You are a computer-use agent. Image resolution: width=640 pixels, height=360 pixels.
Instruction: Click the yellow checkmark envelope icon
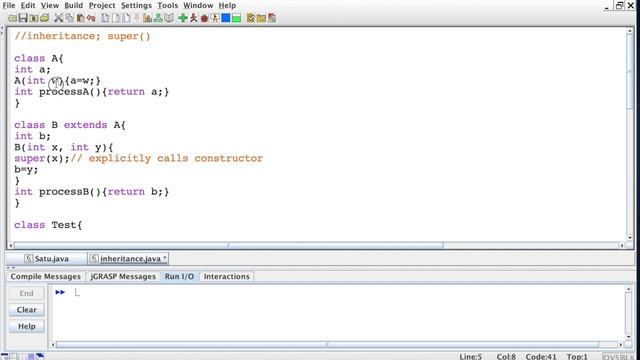point(261,18)
